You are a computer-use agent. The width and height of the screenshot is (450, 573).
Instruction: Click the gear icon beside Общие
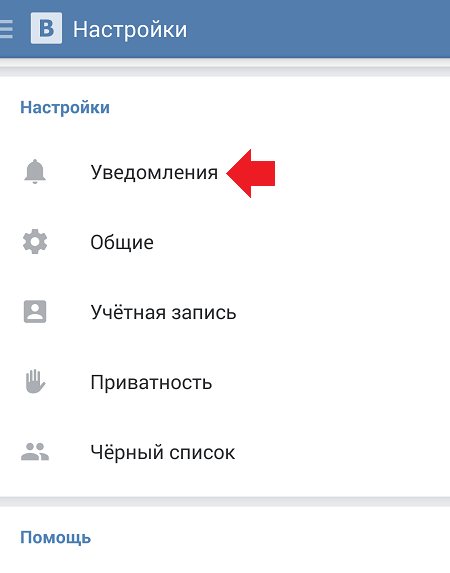35,242
